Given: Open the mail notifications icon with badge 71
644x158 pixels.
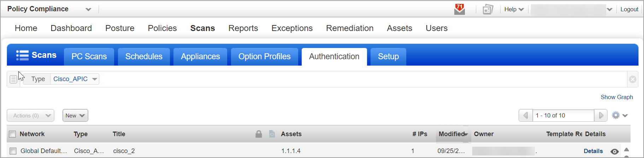Looking at the screenshot, I should click(459, 9).
